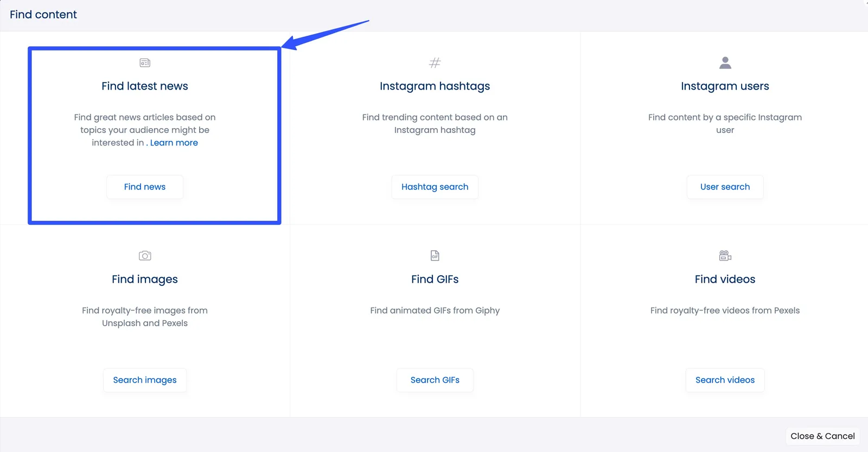Click the video camera icon above Find videos
The image size is (868, 452).
pyautogui.click(x=725, y=255)
